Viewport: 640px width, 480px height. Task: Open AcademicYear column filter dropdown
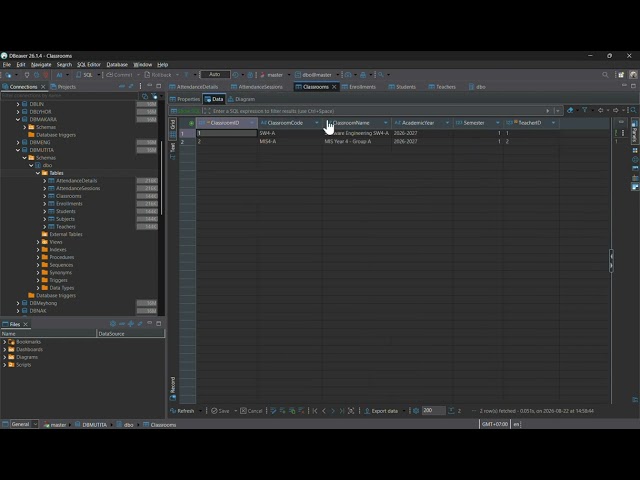point(447,123)
